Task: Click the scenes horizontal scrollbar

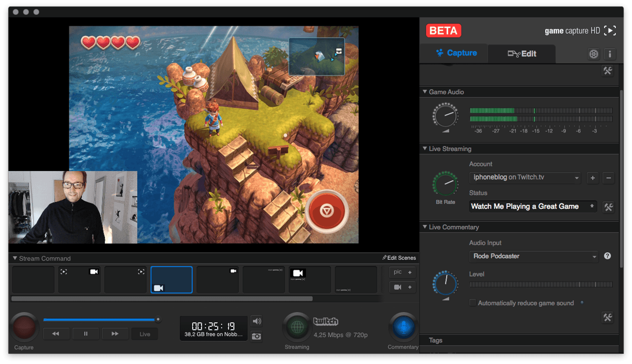Action: (162, 299)
